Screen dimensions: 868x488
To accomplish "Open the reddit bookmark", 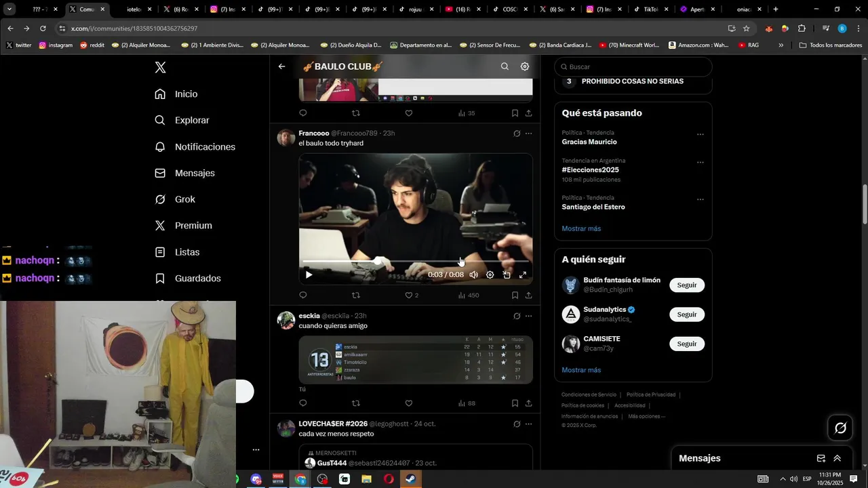I will click(92, 45).
